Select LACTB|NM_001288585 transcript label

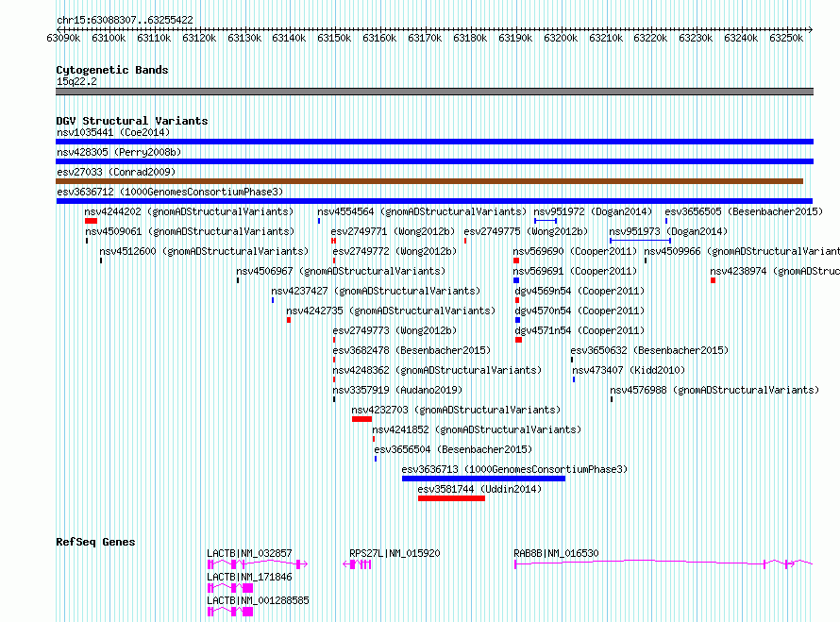coord(258,600)
